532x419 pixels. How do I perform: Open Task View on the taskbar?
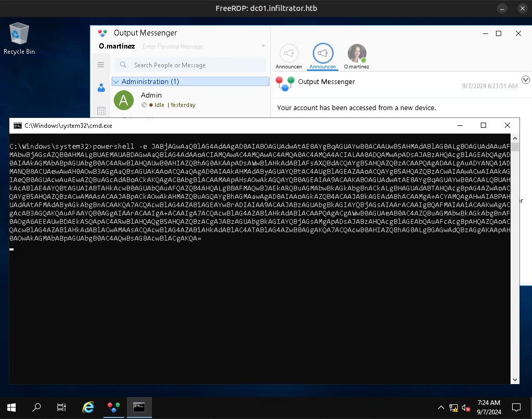click(x=62, y=407)
